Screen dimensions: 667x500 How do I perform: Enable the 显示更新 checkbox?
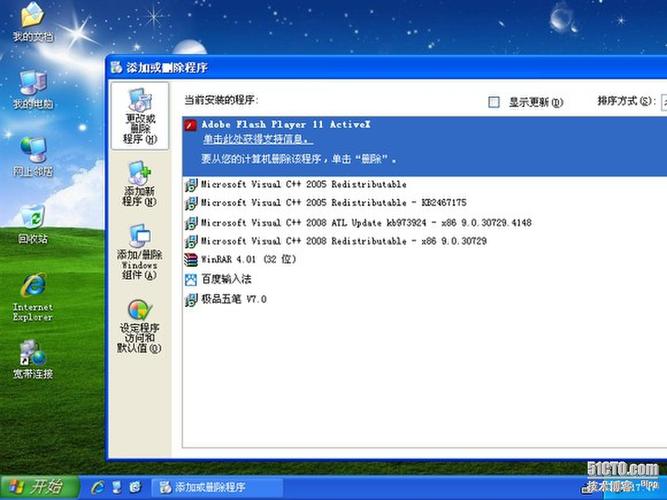(493, 102)
